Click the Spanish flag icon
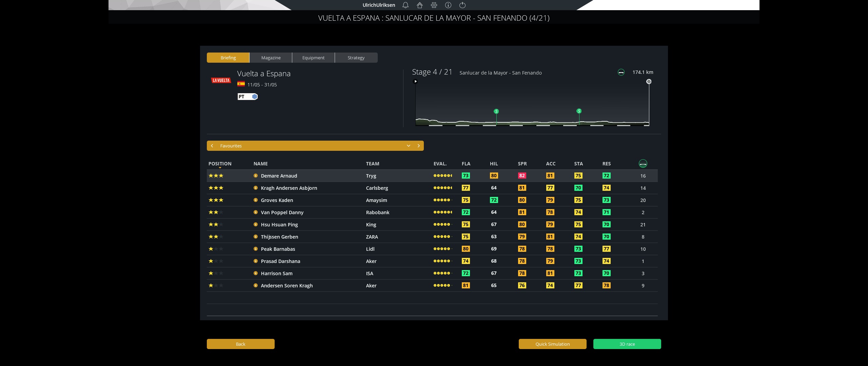The image size is (868, 366). (241, 84)
